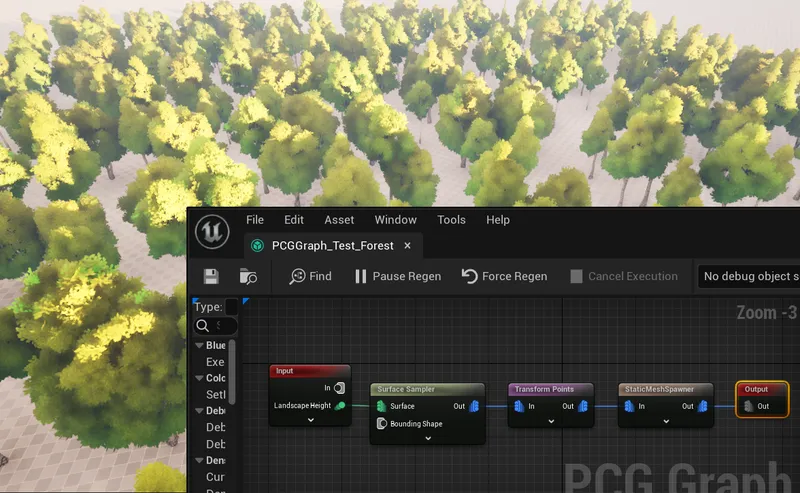Open the Type filter dropdown
This screenshot has height=493, width=800.
(x=231, y=307)
